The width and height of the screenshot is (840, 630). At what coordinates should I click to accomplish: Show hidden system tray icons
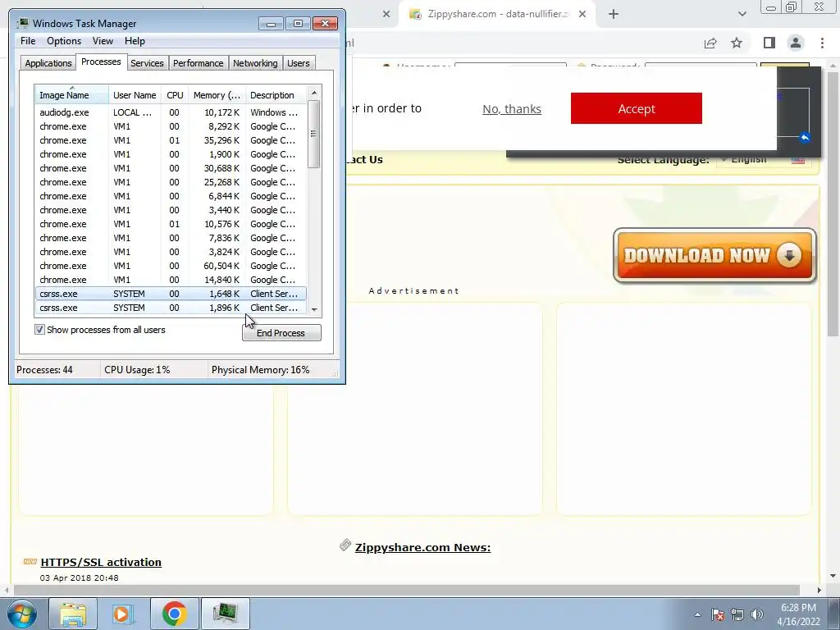(697, 614)
